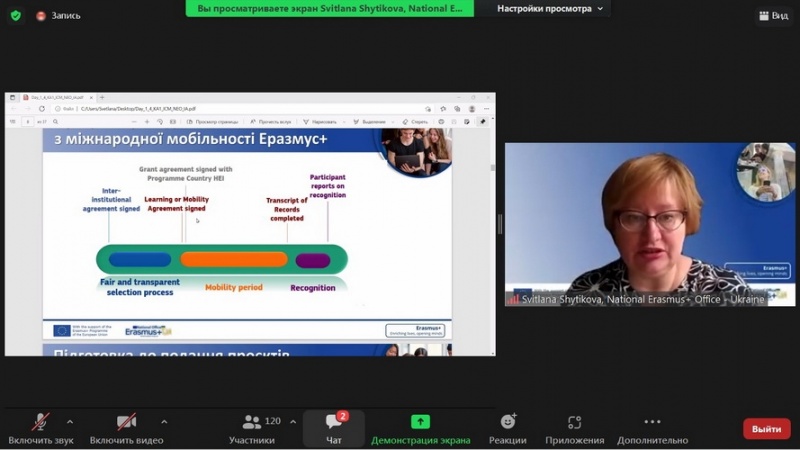Turn on camera with Включить видео

click(x=126, y=428)
